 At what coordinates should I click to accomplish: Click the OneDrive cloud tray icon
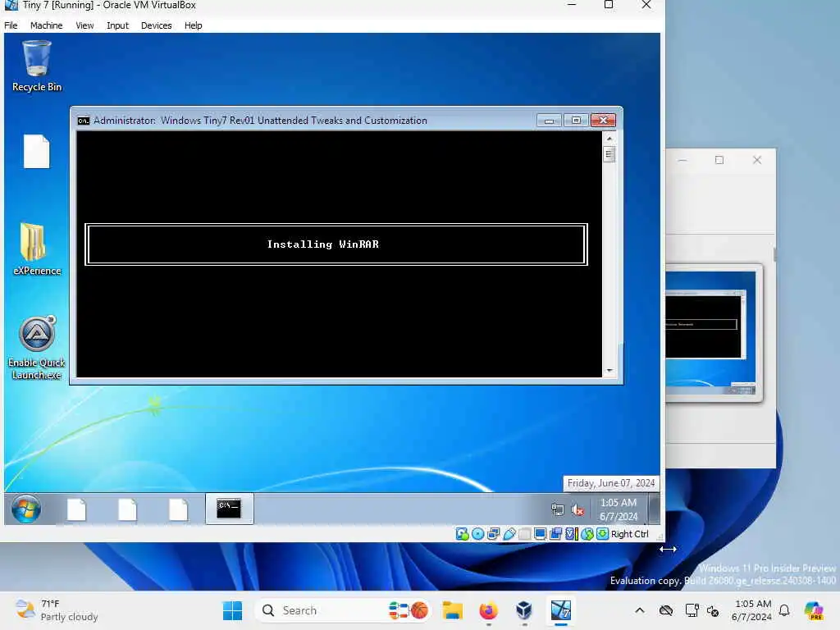click(x=666, y=610)
